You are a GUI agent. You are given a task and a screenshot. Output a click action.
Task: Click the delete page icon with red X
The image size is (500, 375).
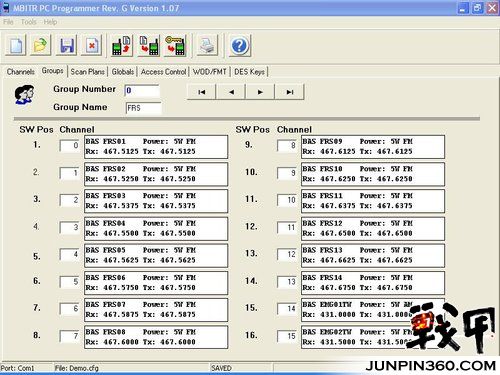(x=92, y=45)
